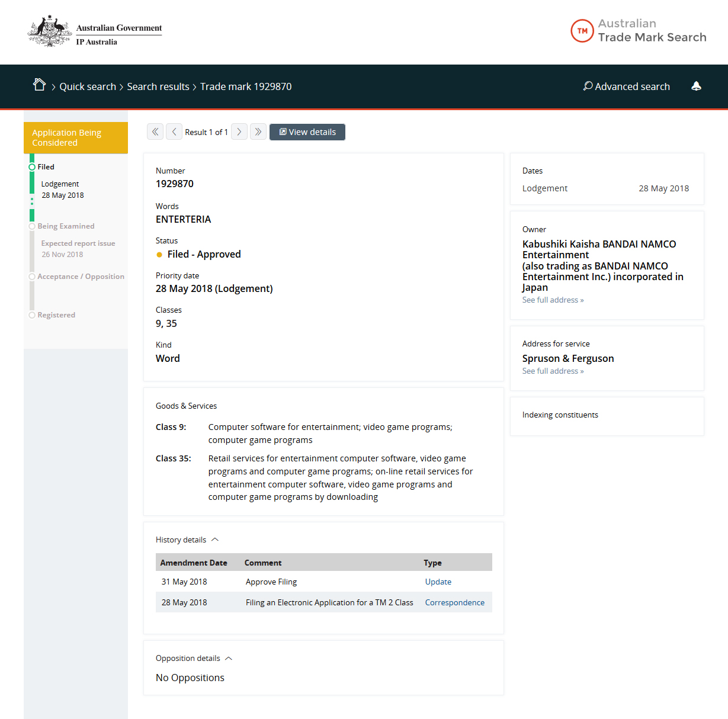Return to Search results breadcrumb
Screen dimensions: 728x719
(158, 86)
